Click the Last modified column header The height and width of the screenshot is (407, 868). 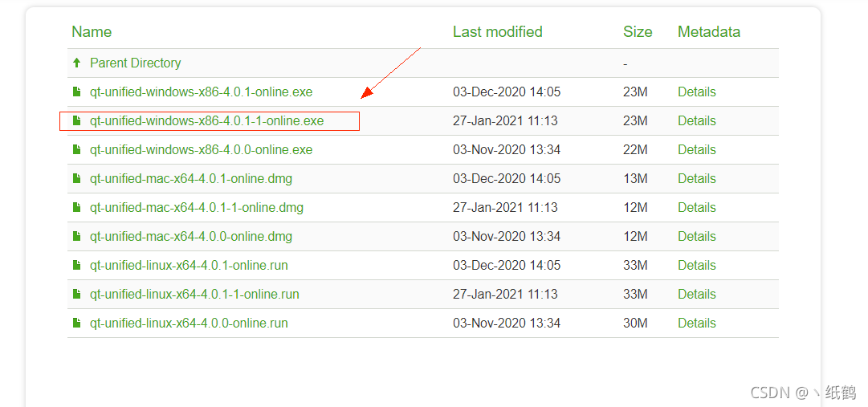[497, 31]
